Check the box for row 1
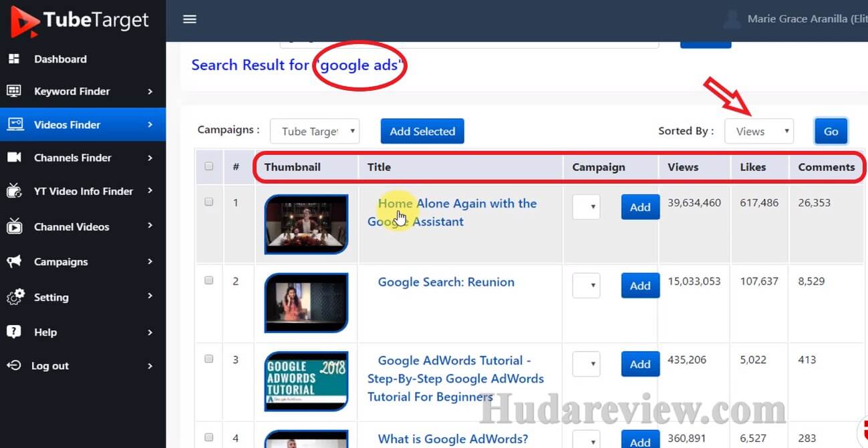This screenshot has width=868, height=448. pos(209,202)
